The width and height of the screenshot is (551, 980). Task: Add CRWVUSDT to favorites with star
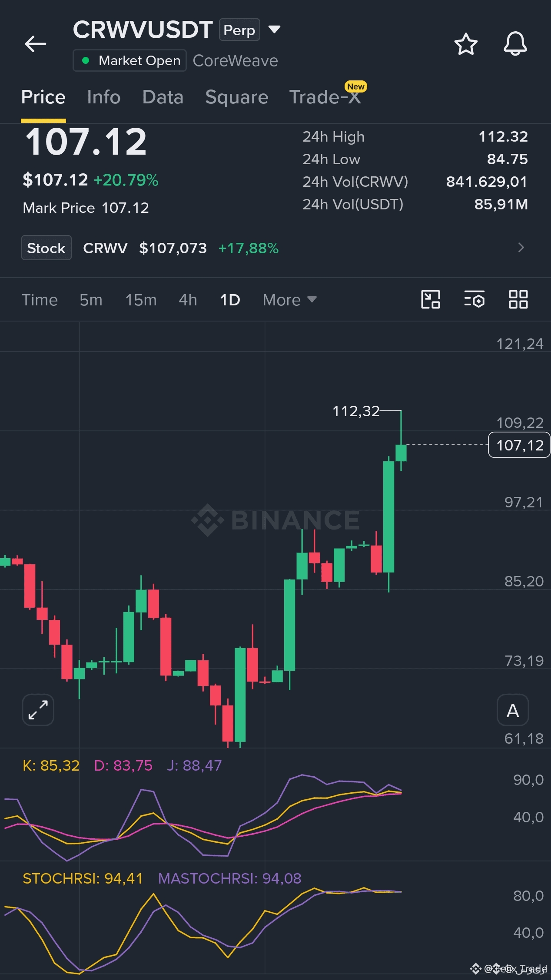click(x=466, y=44)
